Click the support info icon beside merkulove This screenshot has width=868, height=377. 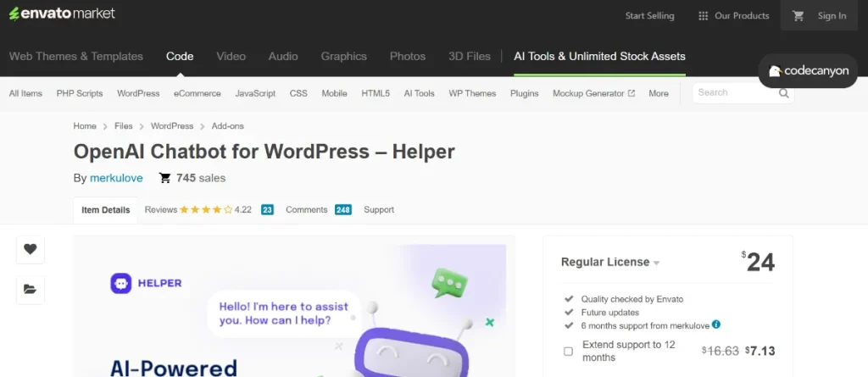pyautogui.click(x=715, y=325)
